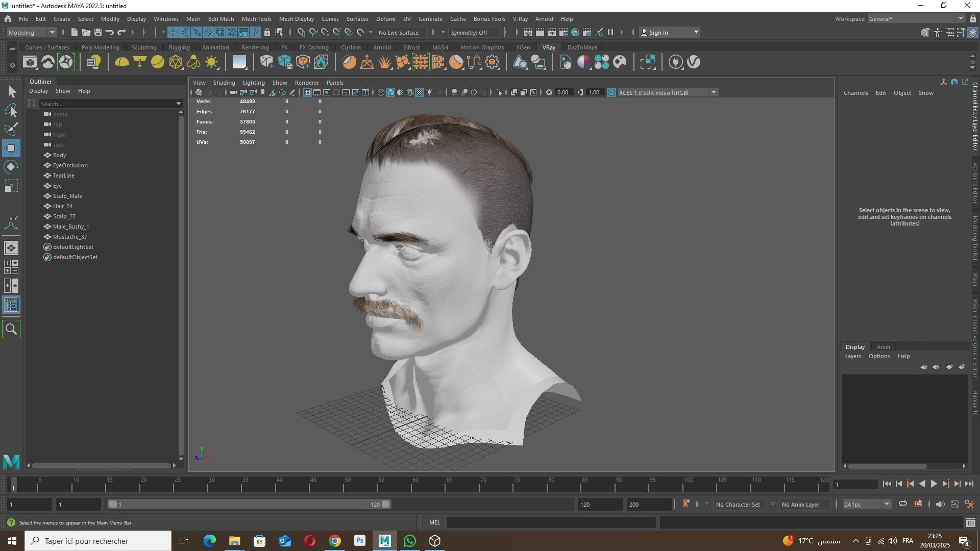Click the V-Ray logo icon on the shelf
Screen dimensions: 980x551
pos(694,62)
